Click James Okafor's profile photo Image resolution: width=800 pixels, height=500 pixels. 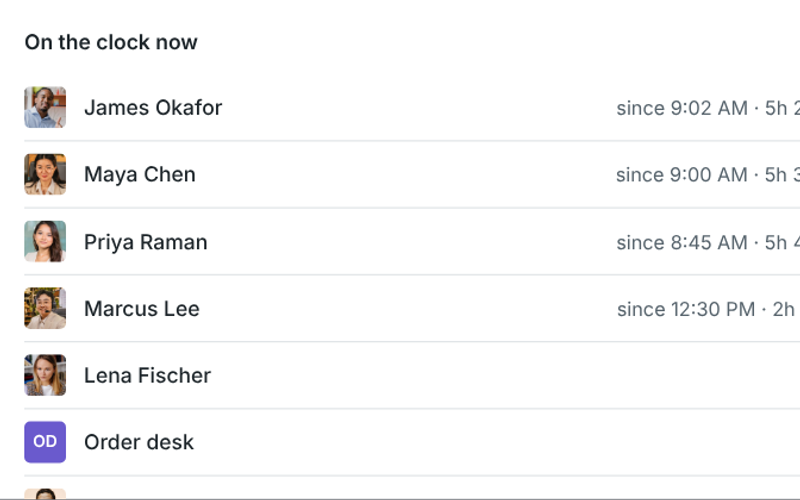coord(45,107)
